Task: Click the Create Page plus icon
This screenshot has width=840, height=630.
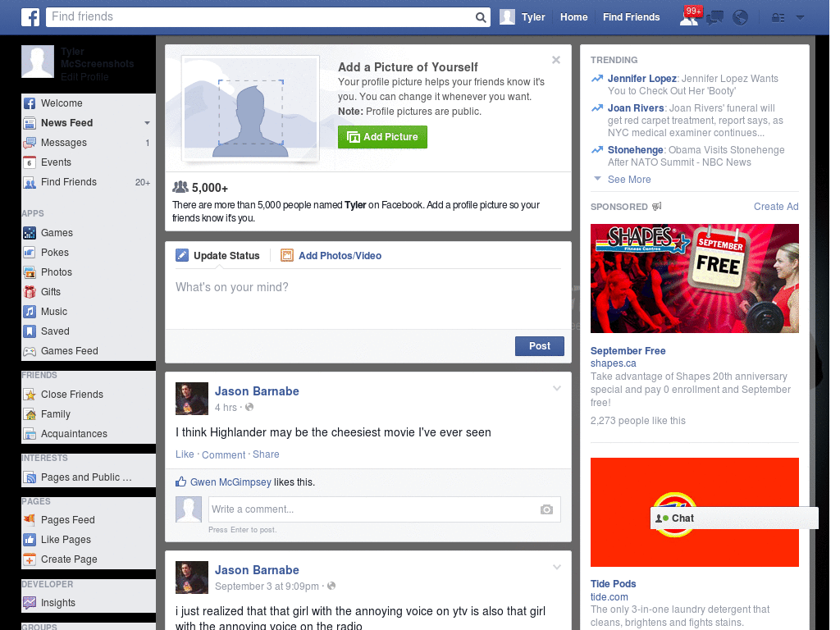Action: click(x=30, y=559)
